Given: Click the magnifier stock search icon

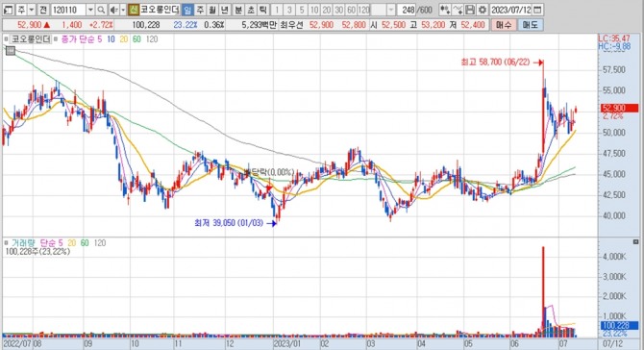Looking at the screenshot, I should 102,10.
